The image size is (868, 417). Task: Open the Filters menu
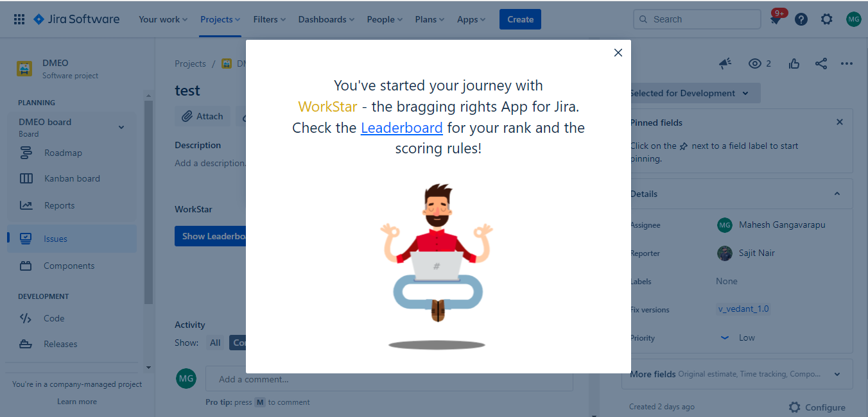[270, 19]
